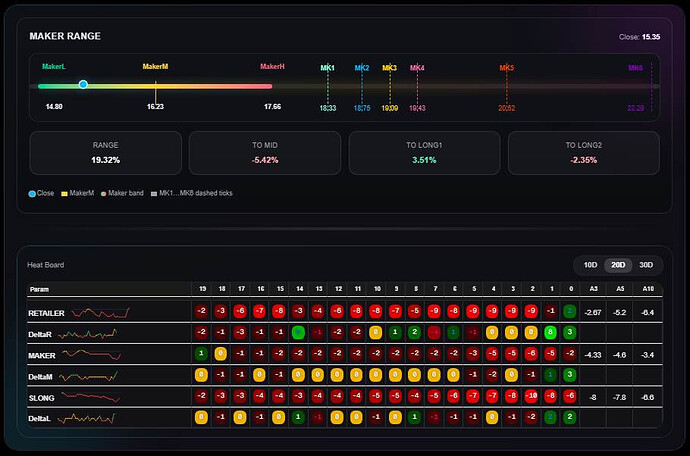Click SLONG A5 value -7.8
Viewport: 690px width, 456px height.
pos(620,397)
